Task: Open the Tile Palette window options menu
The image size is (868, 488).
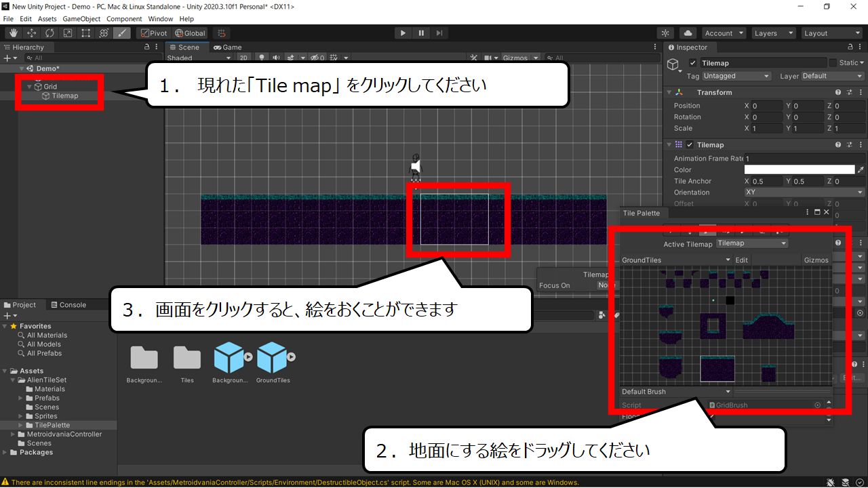Action: (808, 213)
